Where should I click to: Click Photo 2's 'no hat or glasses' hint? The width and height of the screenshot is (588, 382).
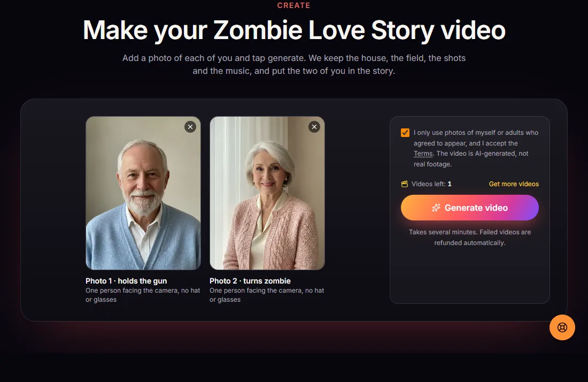267,295
